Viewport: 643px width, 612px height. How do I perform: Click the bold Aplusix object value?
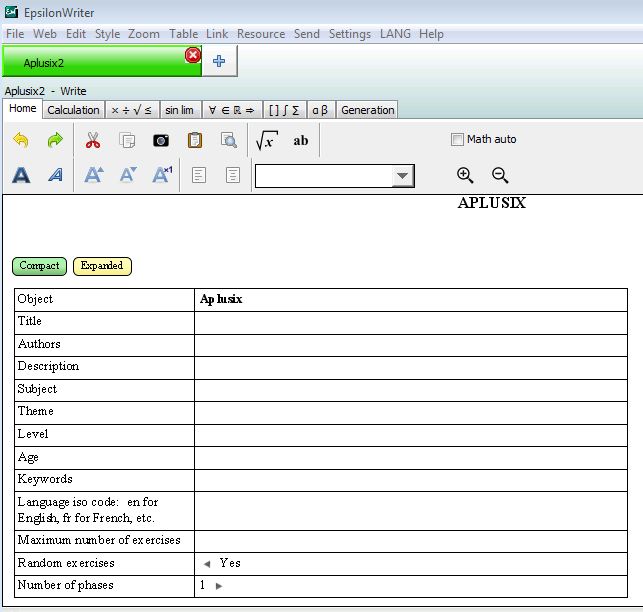pos(221,299)
